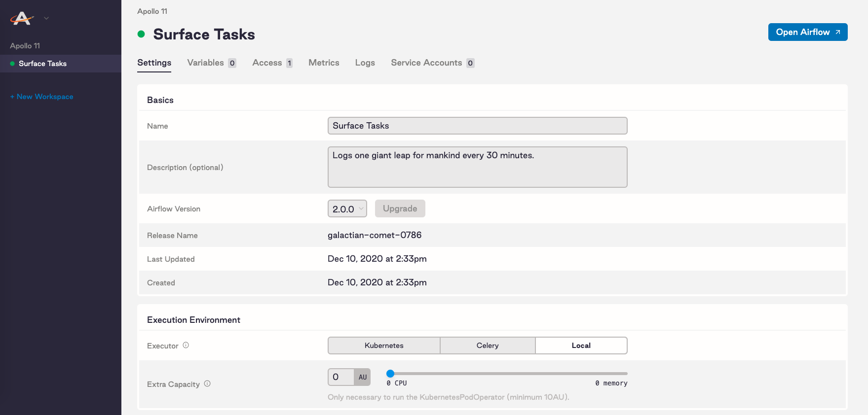This screenshot has width=868, height=415.
Task: Click the green status dot beside Surface Tasks heading
Action: (141, 34)
